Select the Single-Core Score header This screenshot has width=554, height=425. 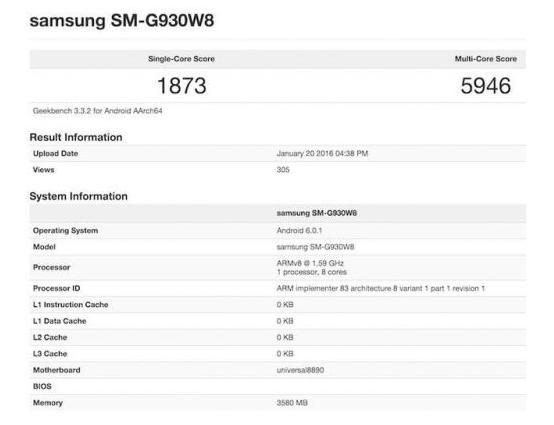181,59
